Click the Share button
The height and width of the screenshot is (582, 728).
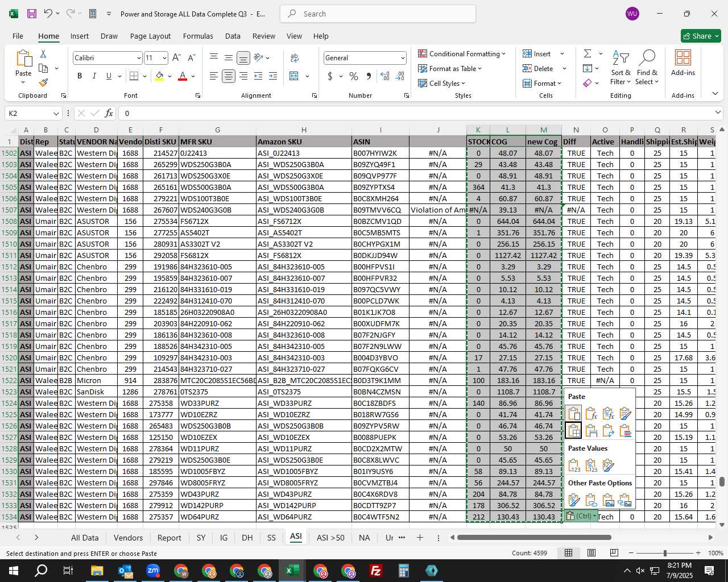pos(701,36)
